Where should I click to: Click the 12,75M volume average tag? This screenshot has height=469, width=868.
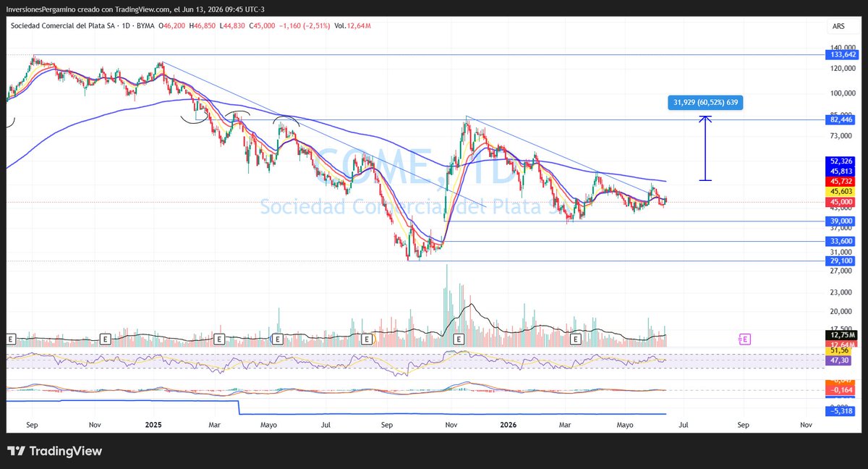pyautogui.click(x=843, y=335)
